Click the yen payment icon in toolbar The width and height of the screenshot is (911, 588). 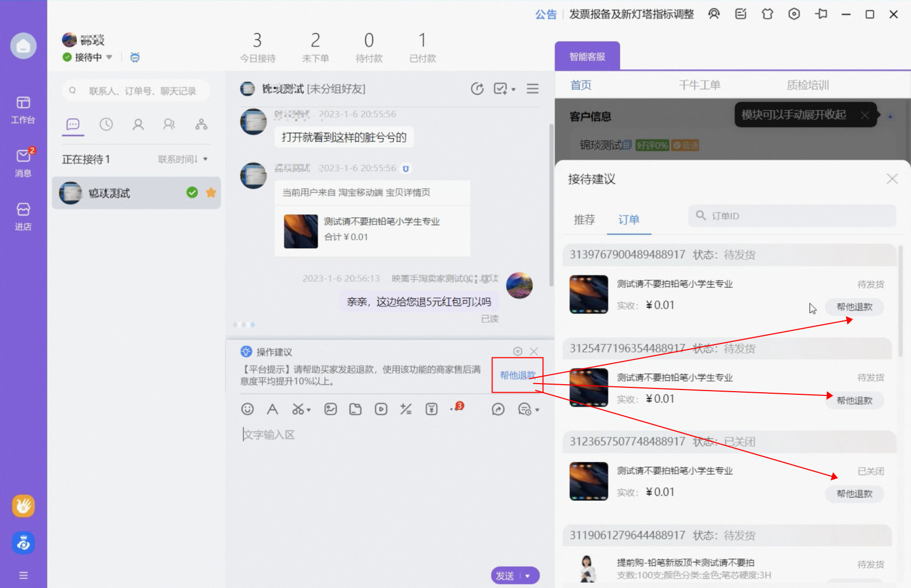431,409
